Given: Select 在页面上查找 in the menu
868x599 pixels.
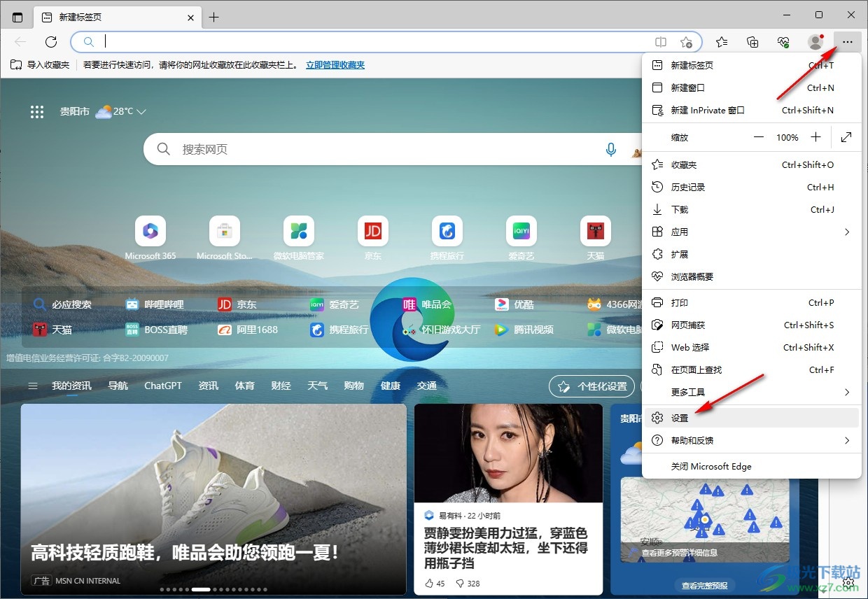Looking at the screenshot, I should (x=752, y=369).
